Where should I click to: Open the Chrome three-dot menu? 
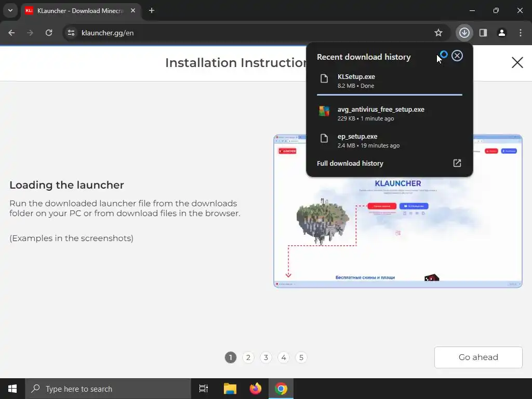pyautogui.click(x=521, y=33)
